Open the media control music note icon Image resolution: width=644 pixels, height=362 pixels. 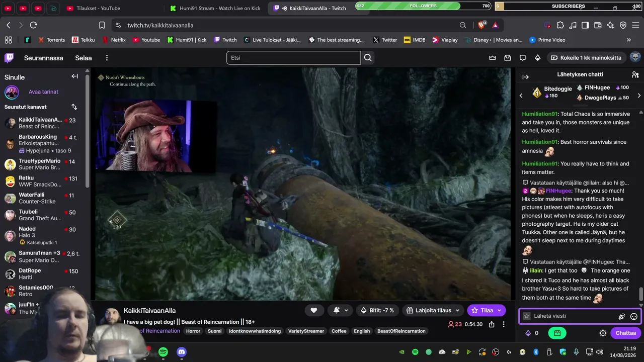coord(573,25)
